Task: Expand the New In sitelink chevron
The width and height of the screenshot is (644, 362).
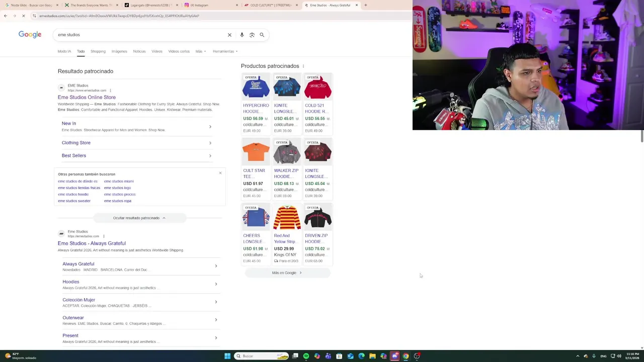Action: 210,127
